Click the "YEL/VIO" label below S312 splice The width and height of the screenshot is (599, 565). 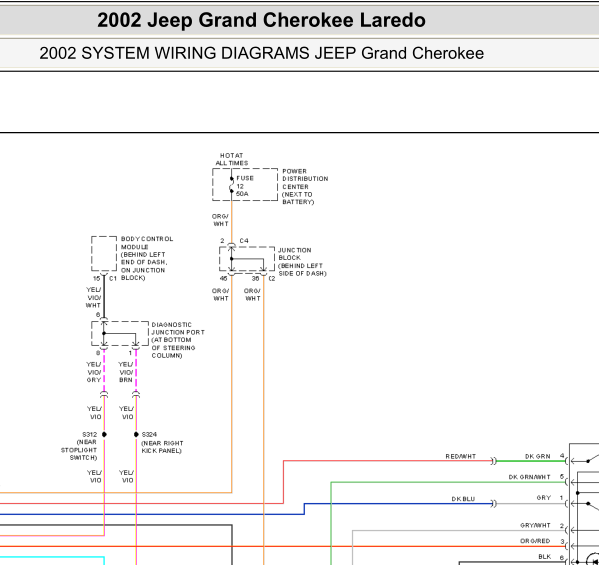pyautogui.click(x=94, y=476)
